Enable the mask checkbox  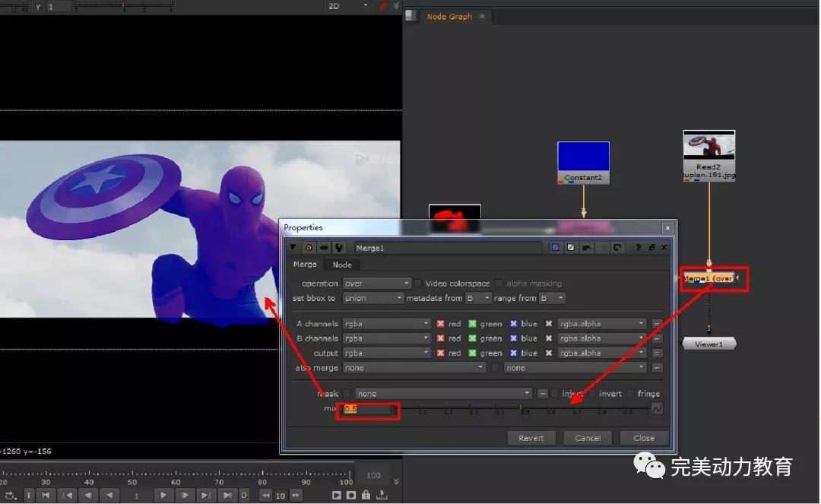(346, 394)
